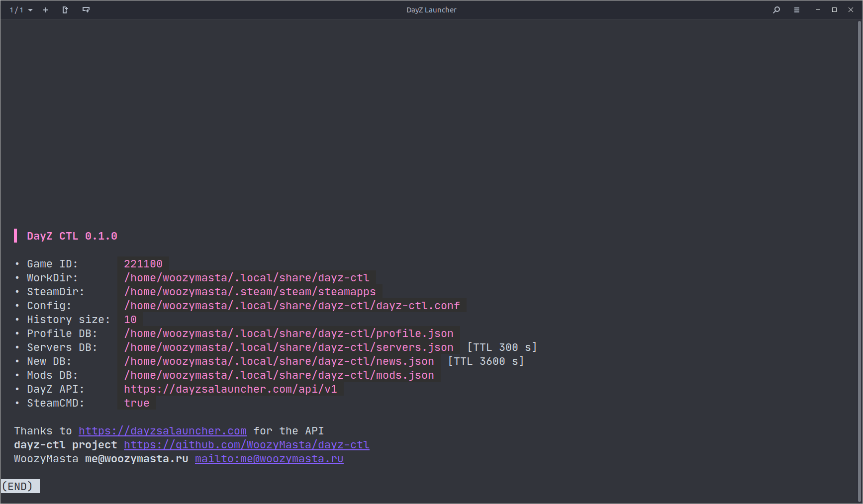The width and height of the screenshot is (863, 504).
Task: Click the History size: label
Action: click(x=69, y=320)
